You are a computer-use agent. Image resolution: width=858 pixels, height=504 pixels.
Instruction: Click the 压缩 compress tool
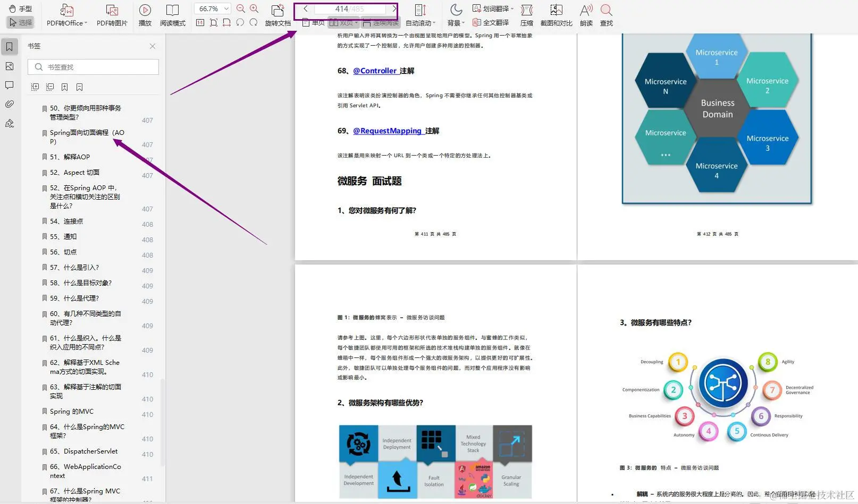(x=527, y=15)
